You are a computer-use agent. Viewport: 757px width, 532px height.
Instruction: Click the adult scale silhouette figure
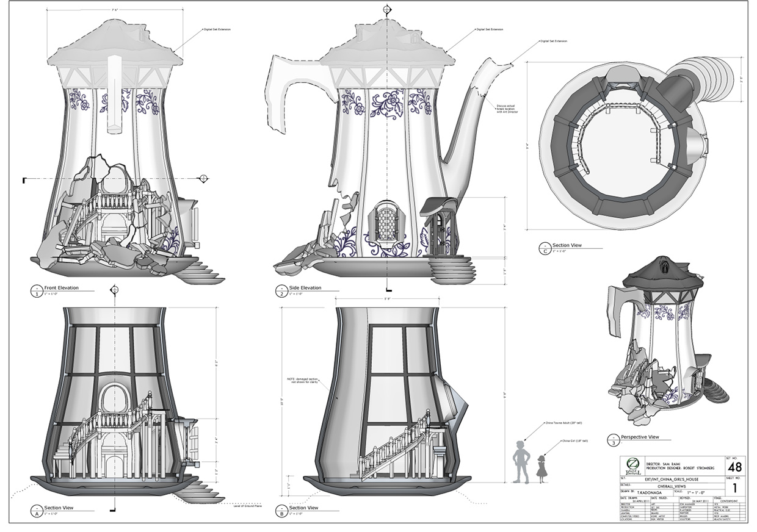click(x=520, y=461)
